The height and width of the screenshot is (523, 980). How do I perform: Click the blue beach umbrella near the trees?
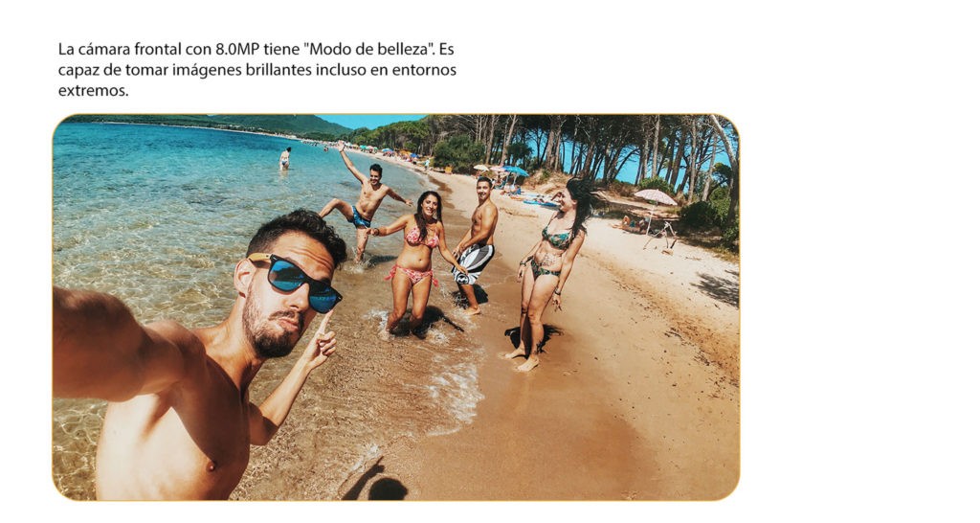514,171
